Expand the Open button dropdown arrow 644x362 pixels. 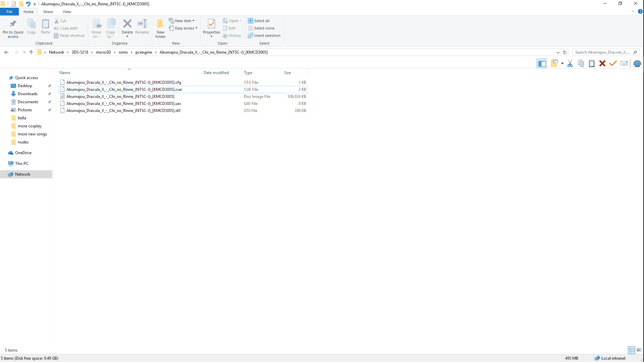241,21
